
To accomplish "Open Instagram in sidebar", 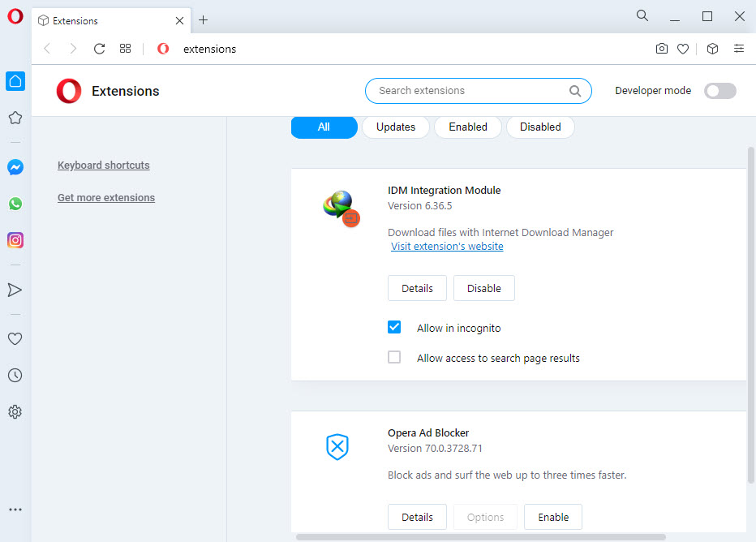I will coord(15,239).
